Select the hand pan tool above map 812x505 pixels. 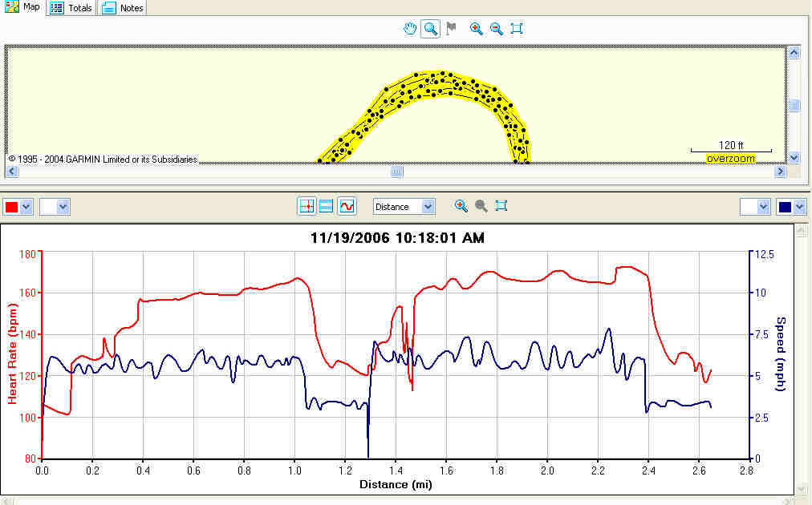click(x=410, y=29)
